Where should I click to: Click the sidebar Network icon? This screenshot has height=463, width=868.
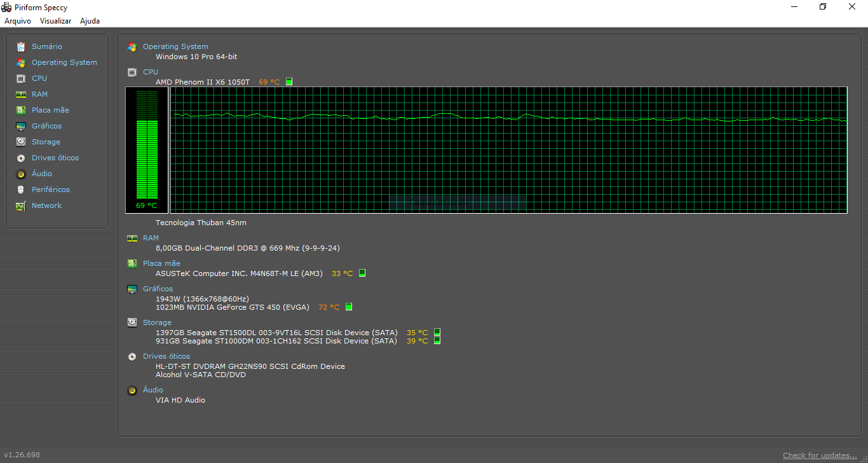point(21,205)
